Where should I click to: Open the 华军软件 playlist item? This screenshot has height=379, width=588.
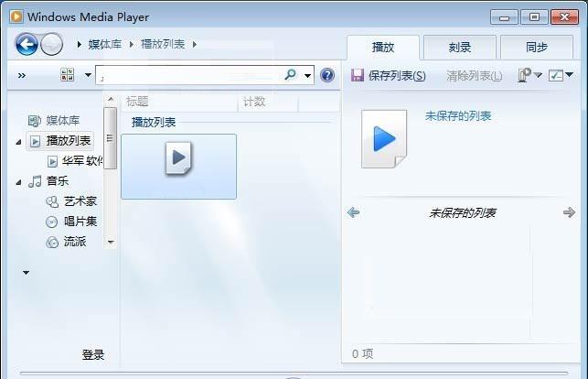pyautogui.click(x=82, y=161)
